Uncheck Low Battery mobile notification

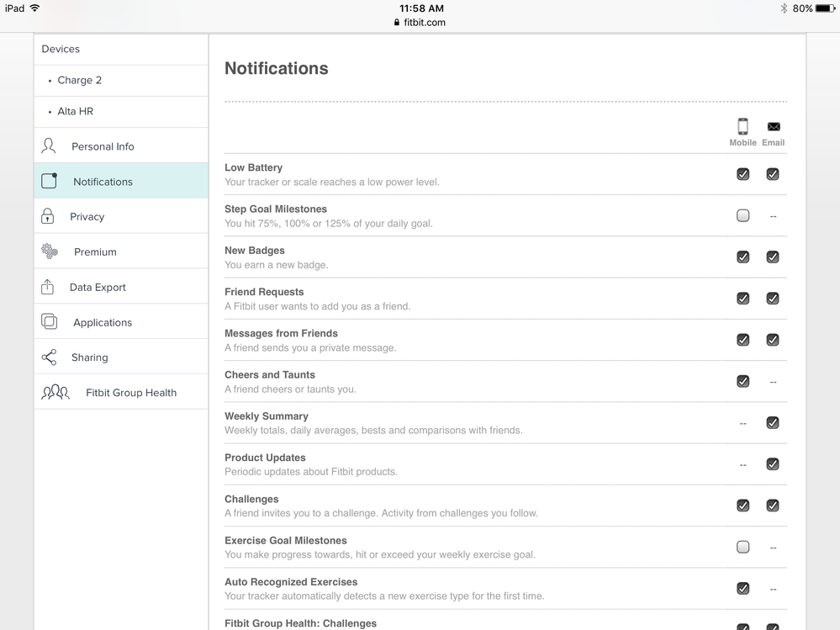[x=742, y=174]
